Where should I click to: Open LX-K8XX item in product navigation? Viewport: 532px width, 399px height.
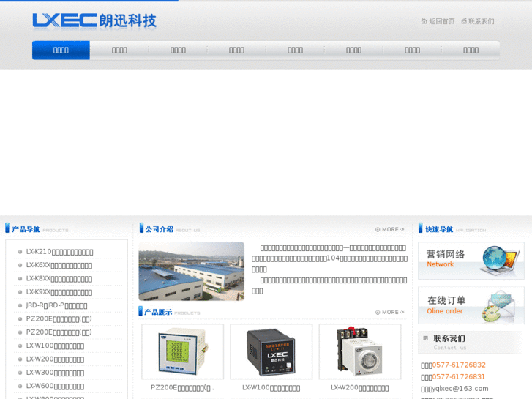click(x=59, y=279)
